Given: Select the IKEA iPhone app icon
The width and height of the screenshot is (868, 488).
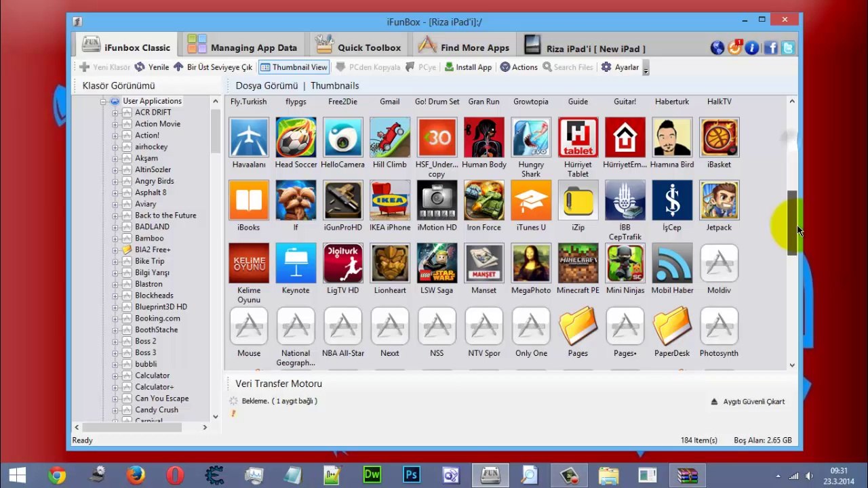Looking at the screenshot, I should pos(390,201).
